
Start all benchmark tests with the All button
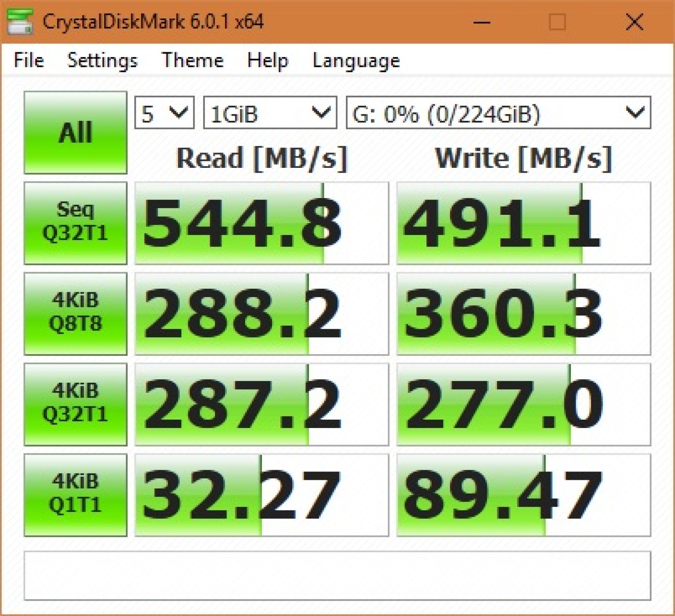pyautogui.click(x=75, y=132)
